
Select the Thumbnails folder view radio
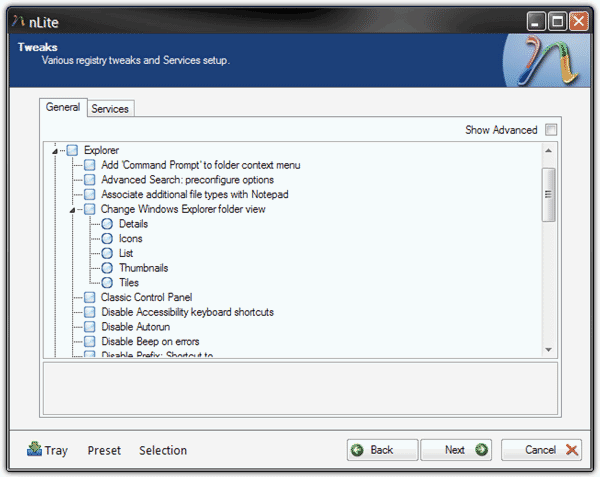coord(108,268)
